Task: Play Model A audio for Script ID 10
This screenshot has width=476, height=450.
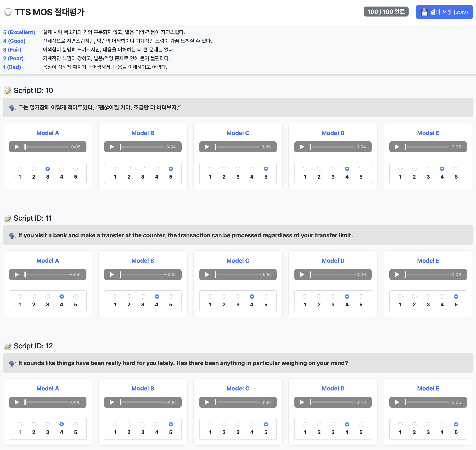Action: tap(16, 147)
